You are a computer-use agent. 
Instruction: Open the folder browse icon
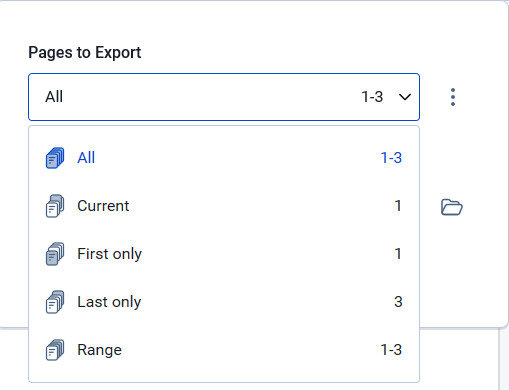tap(452, 207)
